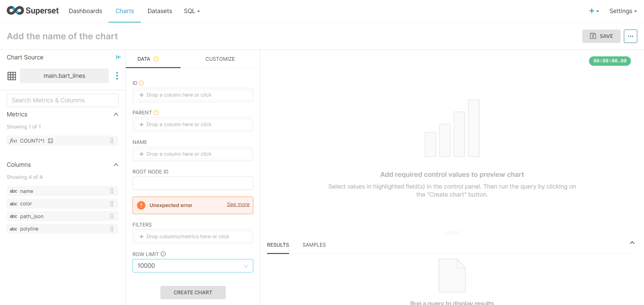Open the chart more options menu
Screen dimensions: 644x305
[631, 36]
